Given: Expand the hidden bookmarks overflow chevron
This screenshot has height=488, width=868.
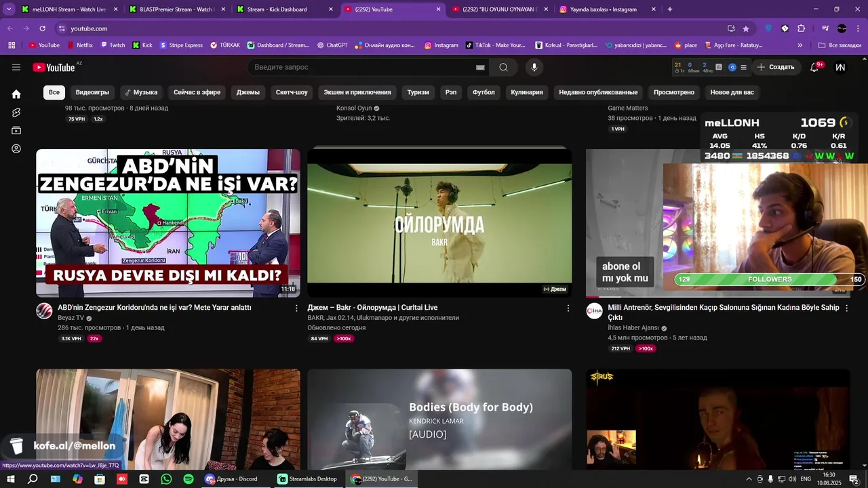Looking at the screenshot, I should [800, 45].
